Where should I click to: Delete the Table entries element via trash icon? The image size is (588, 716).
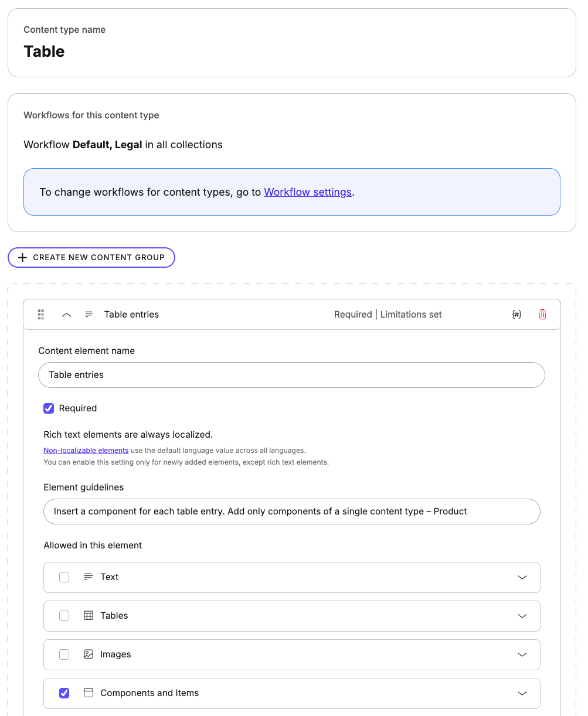click(542, 314)
